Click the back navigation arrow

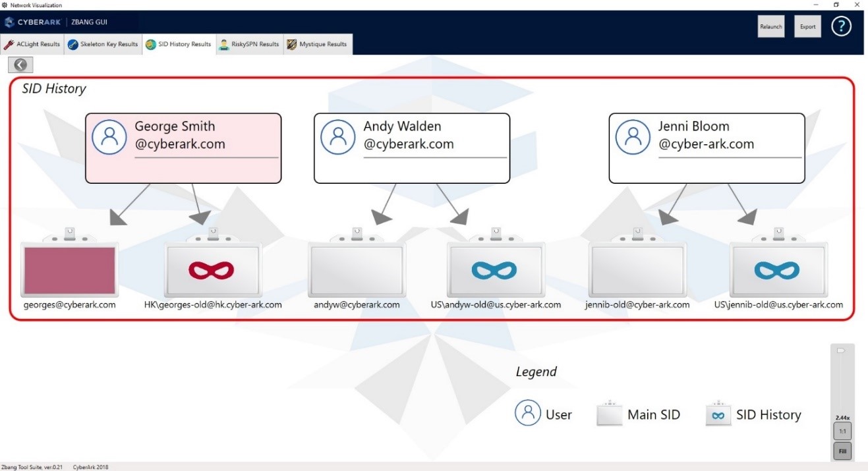coord(20,65)
